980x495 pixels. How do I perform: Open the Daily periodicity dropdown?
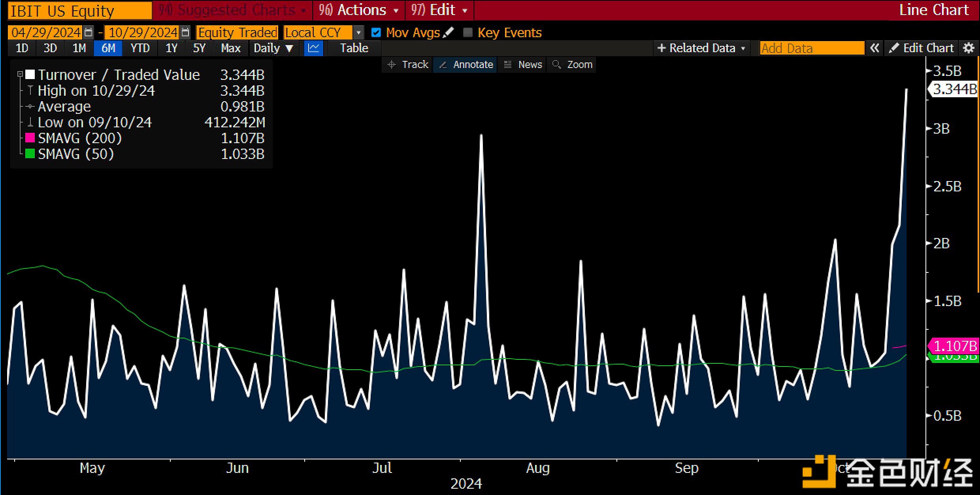(x=274, y=48)
